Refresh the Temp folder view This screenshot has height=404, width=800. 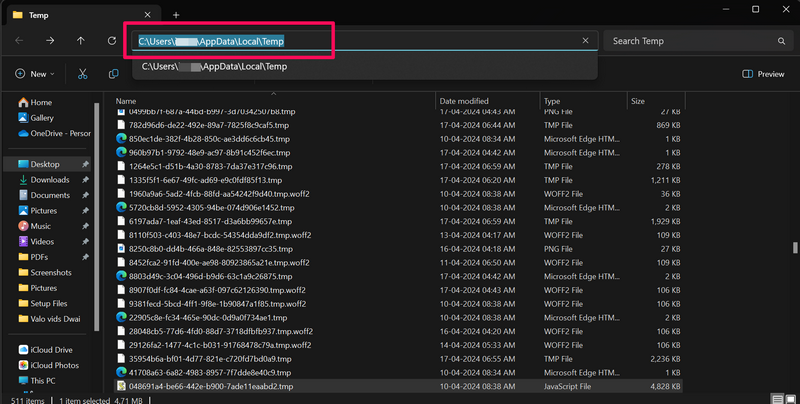[112, 41]
